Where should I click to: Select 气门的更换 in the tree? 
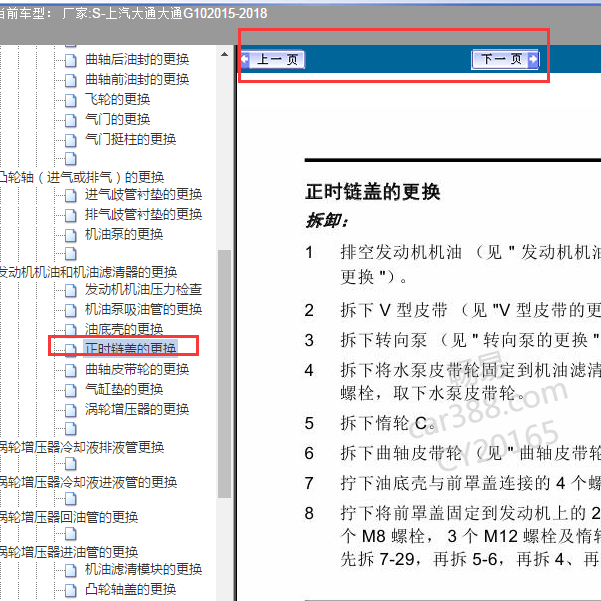117,119
